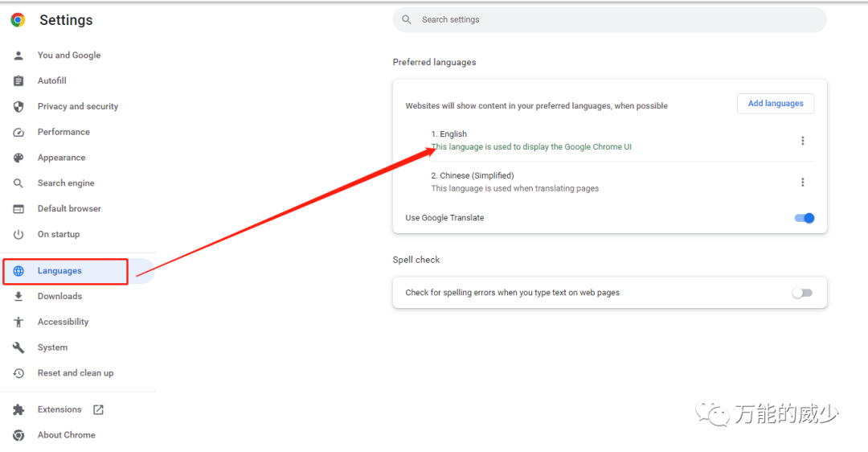Go to Accessibility settings
868x452 pixels.
point(63,322)
